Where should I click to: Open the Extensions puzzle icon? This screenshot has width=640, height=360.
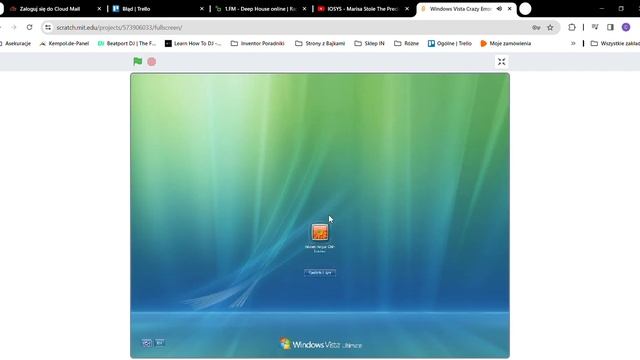pyautogui.click(x=572, y=27)
